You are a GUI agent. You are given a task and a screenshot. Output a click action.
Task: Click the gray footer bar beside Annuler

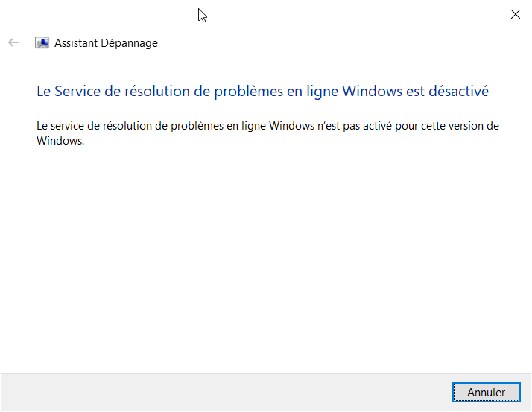tap(224, 393)
